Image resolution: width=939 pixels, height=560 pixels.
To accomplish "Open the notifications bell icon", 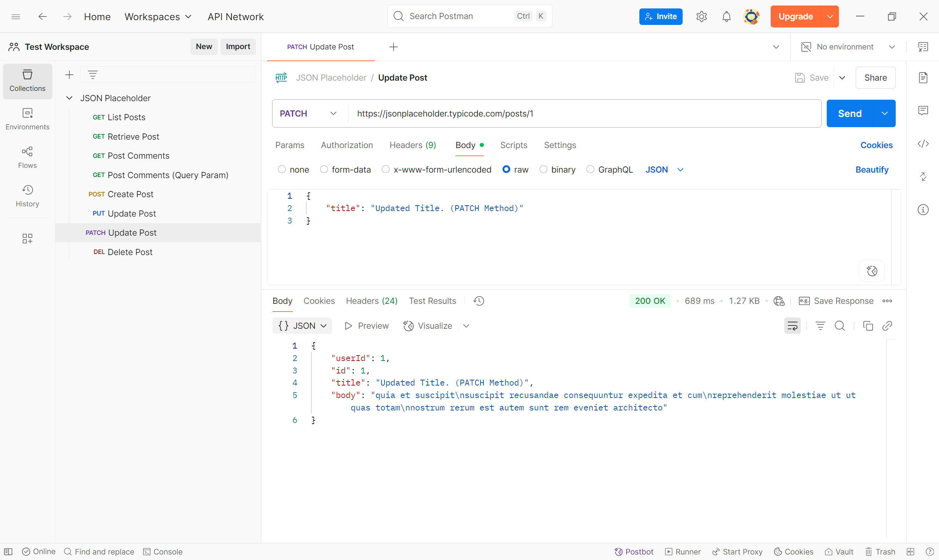I will (726, 16).
